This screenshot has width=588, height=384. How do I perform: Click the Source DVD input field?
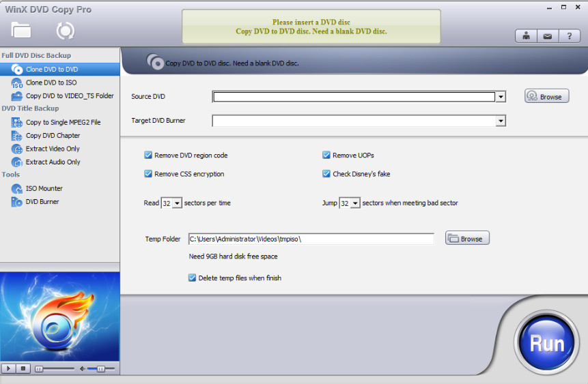[x=354, y=97]
